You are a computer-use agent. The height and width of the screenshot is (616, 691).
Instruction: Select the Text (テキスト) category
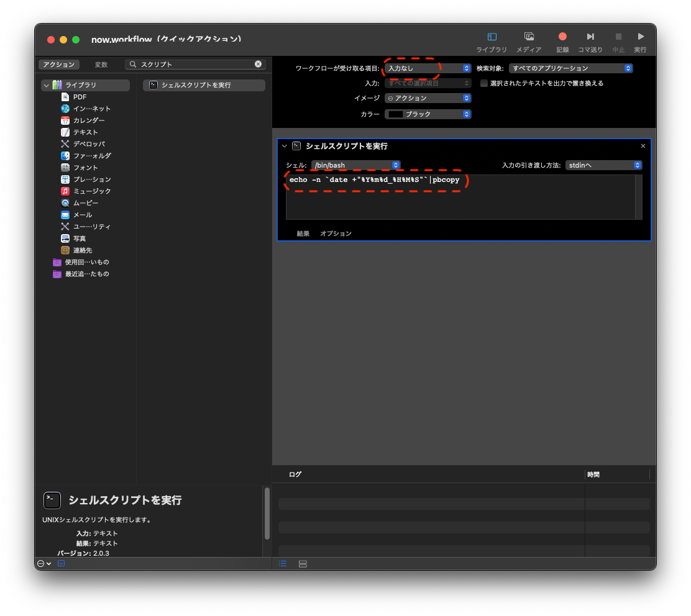pos(80,132)
